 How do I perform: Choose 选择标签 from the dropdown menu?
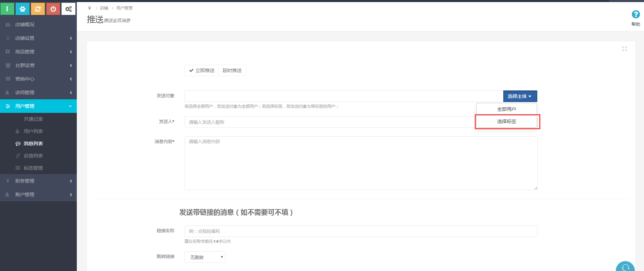pos(506,121)
